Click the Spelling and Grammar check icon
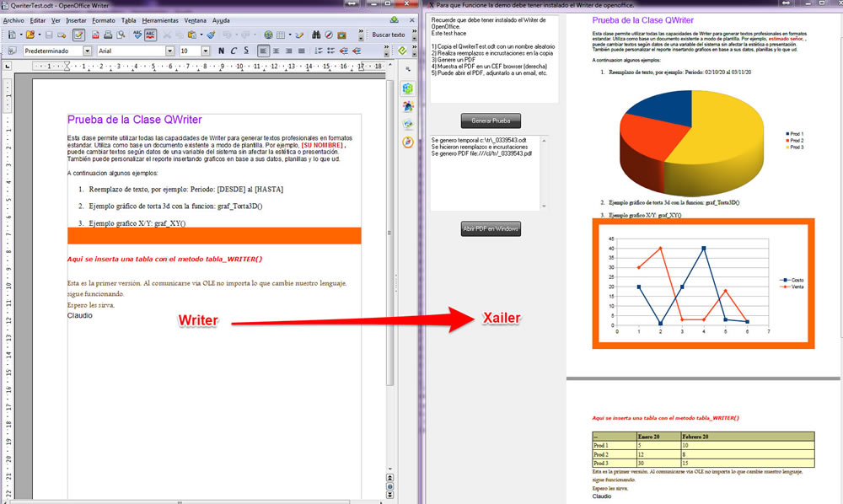This screenshot has height=504, width=843. click(137, 35)
